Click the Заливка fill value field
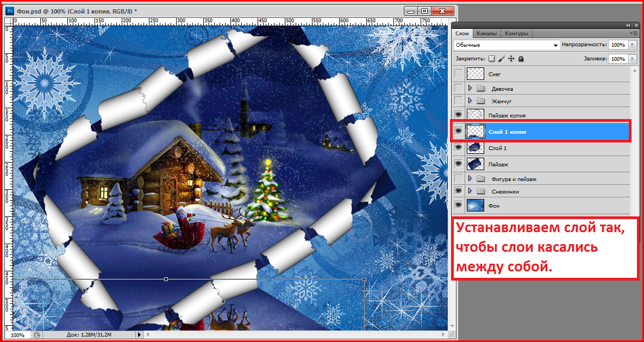Viewport: 644px width, 342px height. 618,59
